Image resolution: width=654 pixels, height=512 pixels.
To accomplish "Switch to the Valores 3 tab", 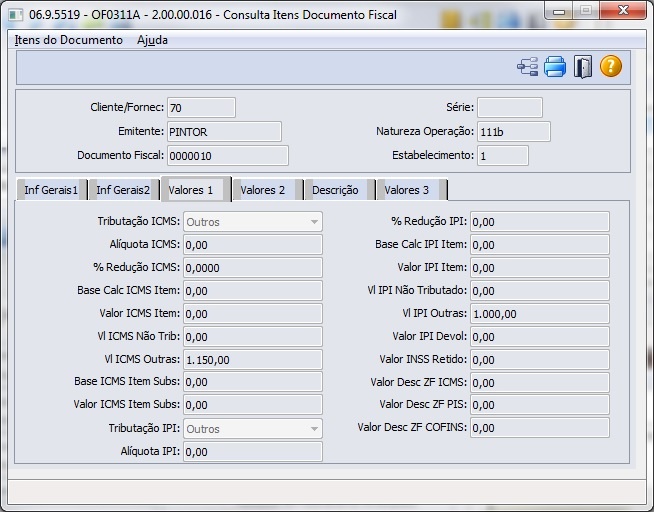I will tap(411, 190).
